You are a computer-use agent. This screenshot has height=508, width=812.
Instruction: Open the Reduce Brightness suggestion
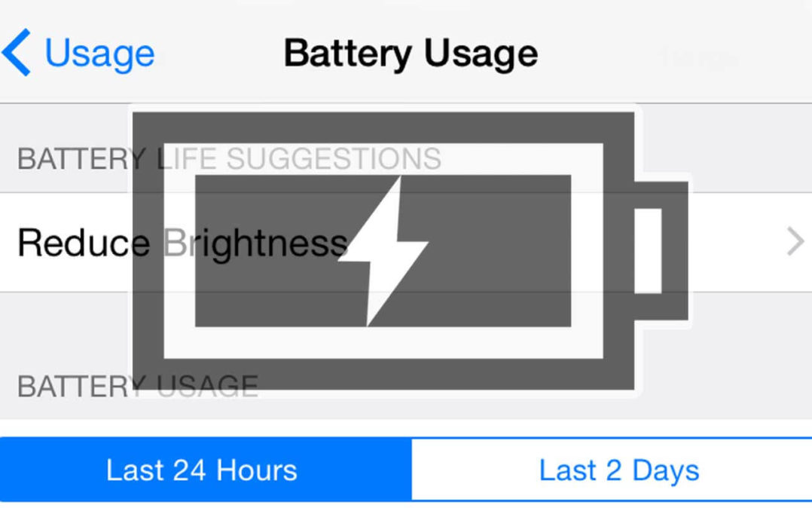[x=406, y=242]
